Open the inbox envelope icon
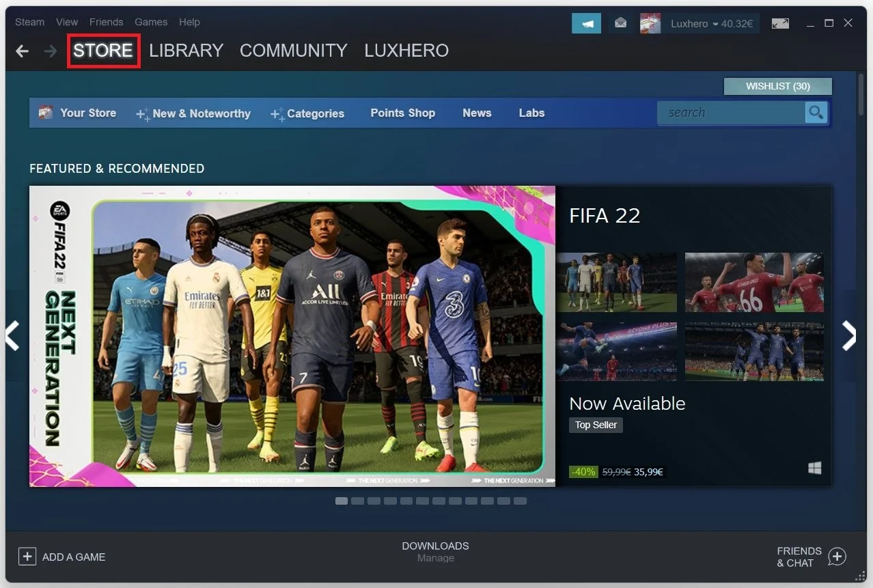Screen dimensions: 873x588 [x=620, y=23]
